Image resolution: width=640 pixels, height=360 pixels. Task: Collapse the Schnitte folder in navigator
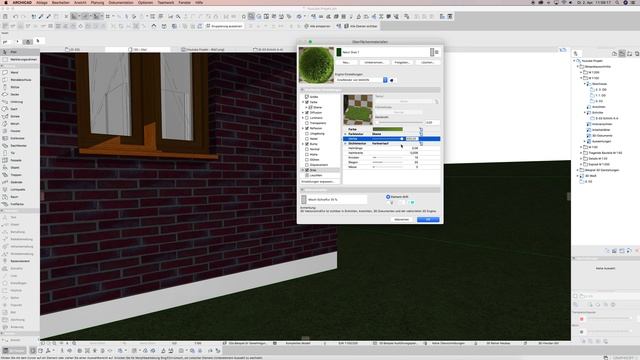tap(584, 112)
